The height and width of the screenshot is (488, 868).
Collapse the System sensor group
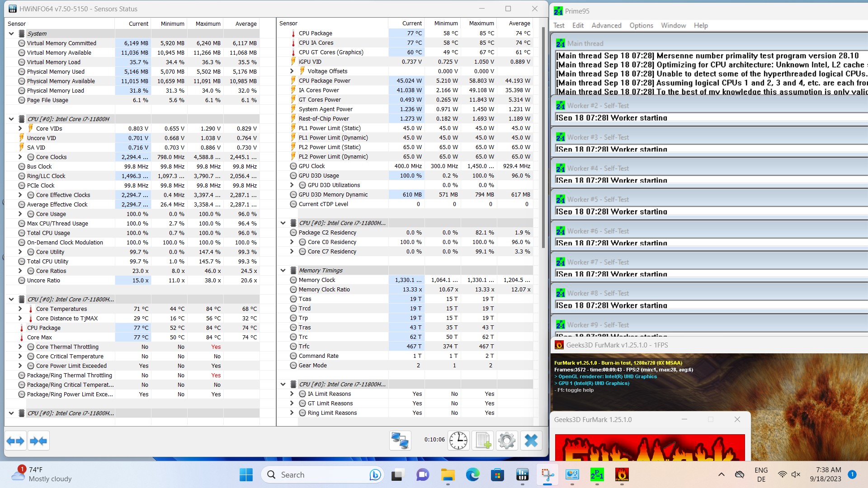[11, 33]
